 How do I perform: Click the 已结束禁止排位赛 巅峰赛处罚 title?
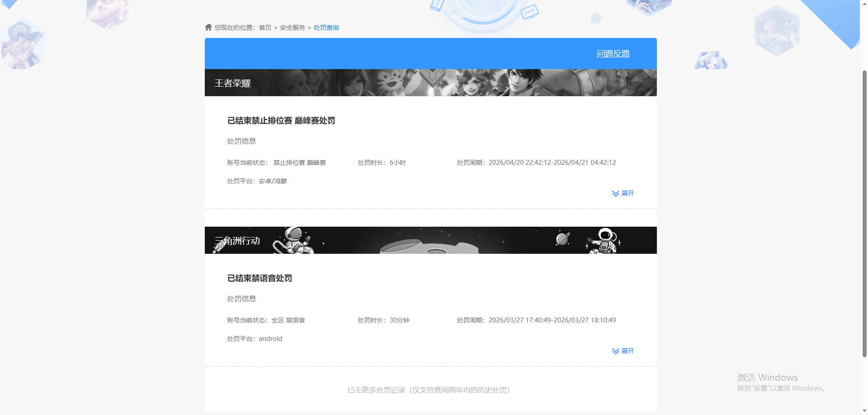(x=281, y=121)
